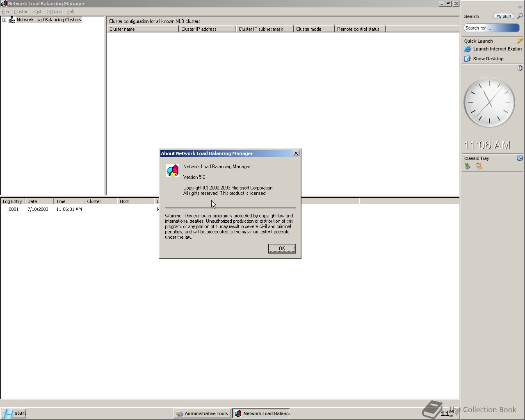Close the About Network Load Balancing Manager dialog

(x=296, y=153)
